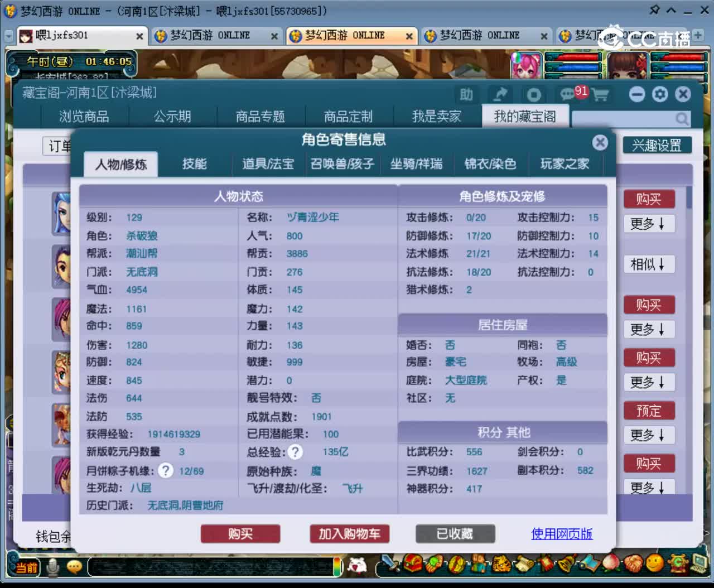Click the collapse caret icon in title bar
This screenshot has width=714, height=588.
[671, 10]
